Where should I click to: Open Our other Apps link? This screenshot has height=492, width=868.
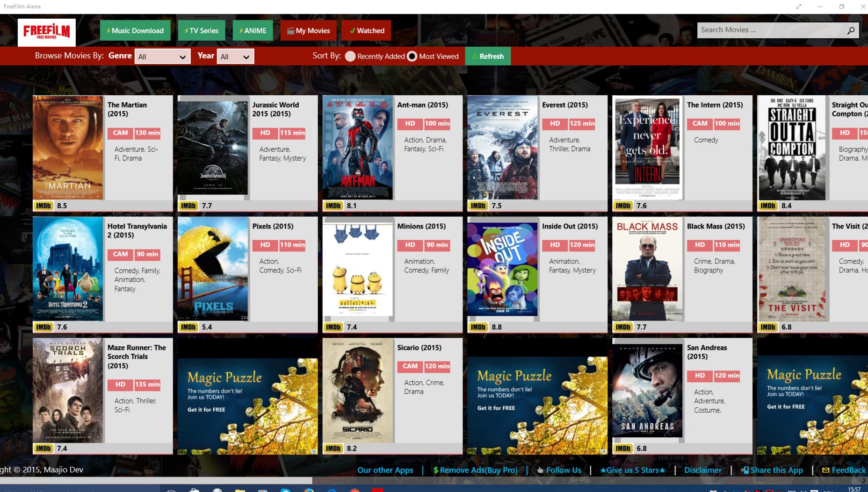point(385,470)
